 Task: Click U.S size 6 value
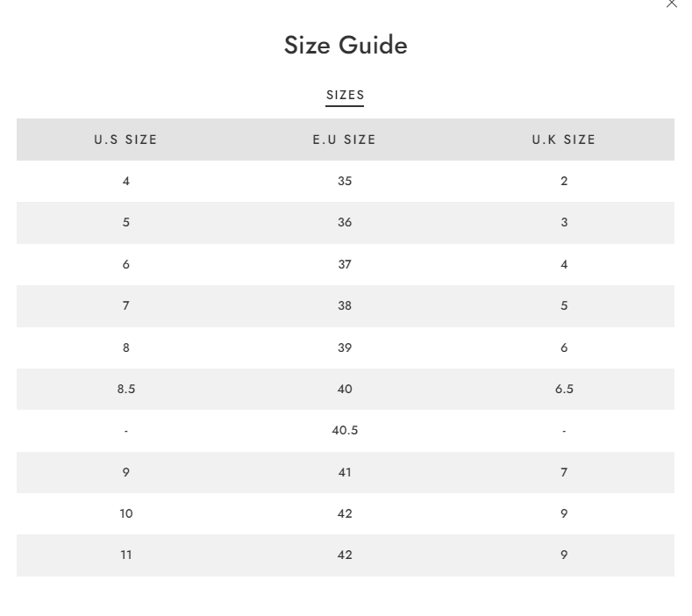coord(126,264)
